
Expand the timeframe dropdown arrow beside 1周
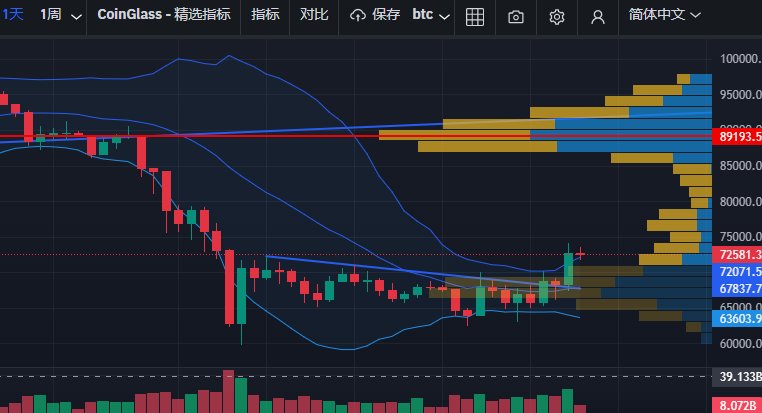click(x=76, y=17)
